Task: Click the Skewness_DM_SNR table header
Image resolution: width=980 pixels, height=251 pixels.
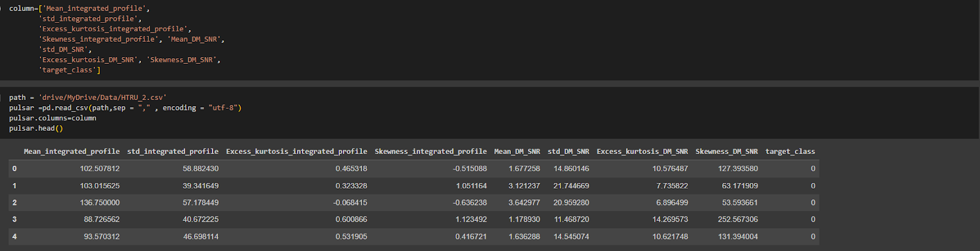Action: 726,152
